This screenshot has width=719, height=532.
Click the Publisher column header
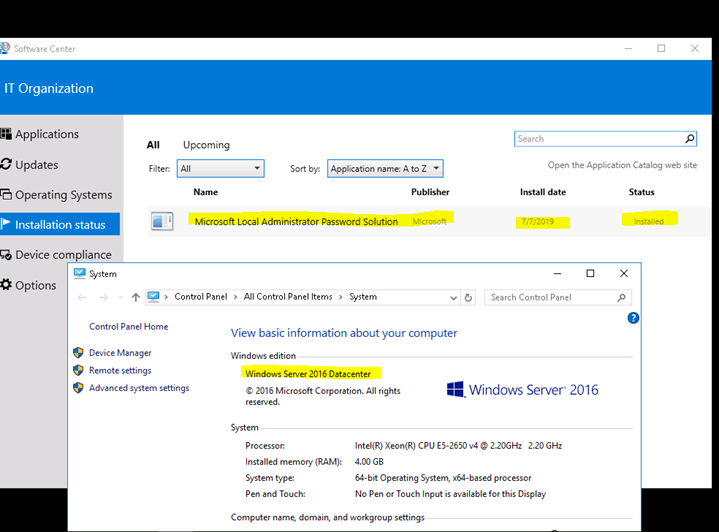pos(430,192)
